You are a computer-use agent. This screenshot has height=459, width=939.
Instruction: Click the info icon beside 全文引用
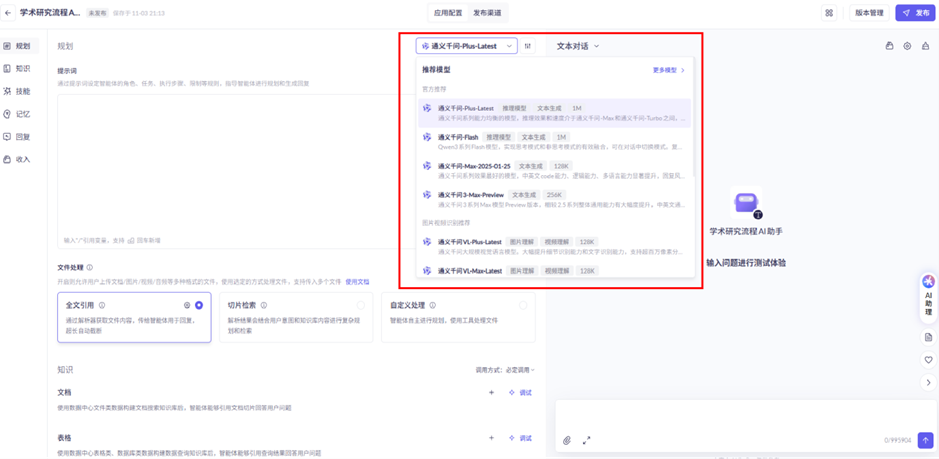tap(102, 305)
